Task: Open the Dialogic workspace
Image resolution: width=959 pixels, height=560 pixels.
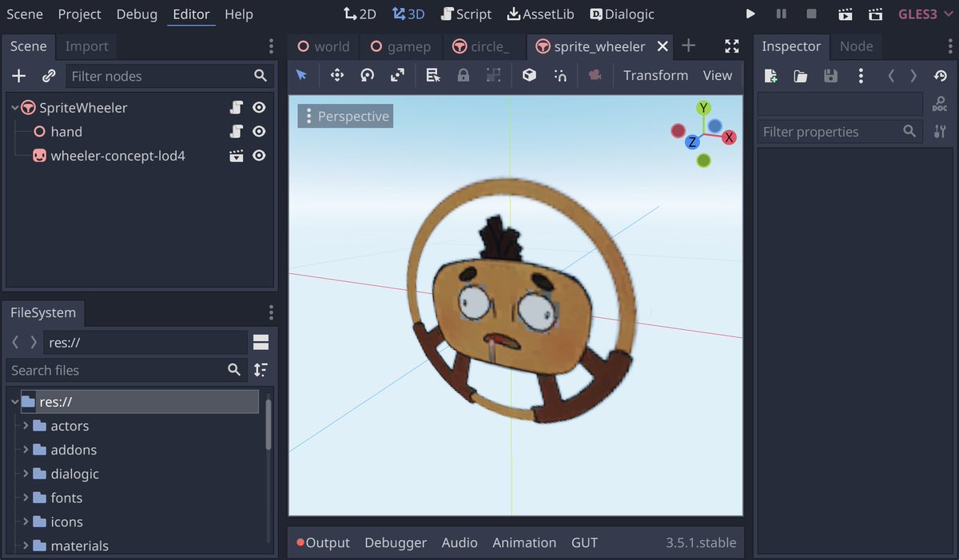Action: 623,14
